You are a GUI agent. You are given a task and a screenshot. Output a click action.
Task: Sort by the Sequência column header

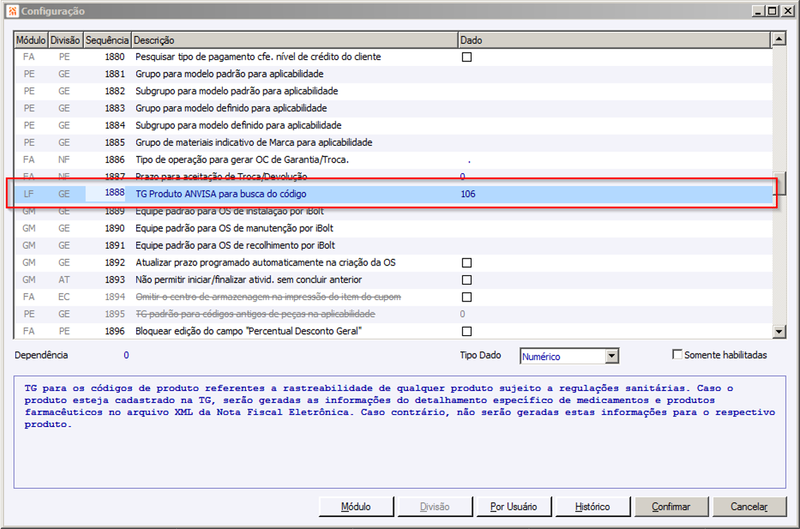tap(107, 40)
